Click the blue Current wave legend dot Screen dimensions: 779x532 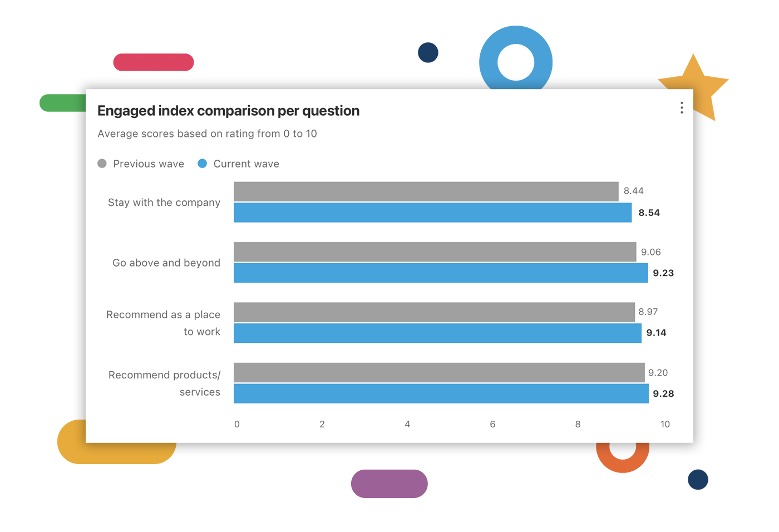pyautogui.click(x=203, y=163)
